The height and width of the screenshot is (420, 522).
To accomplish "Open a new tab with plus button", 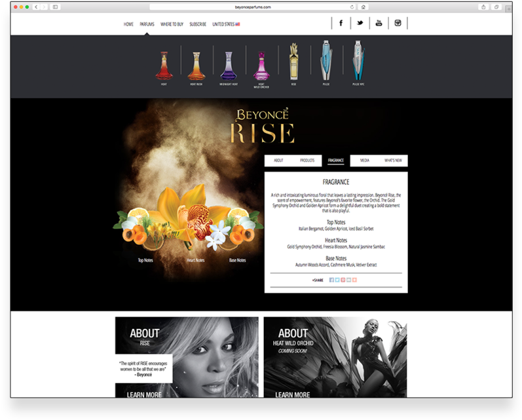I will tap(509, 9).
